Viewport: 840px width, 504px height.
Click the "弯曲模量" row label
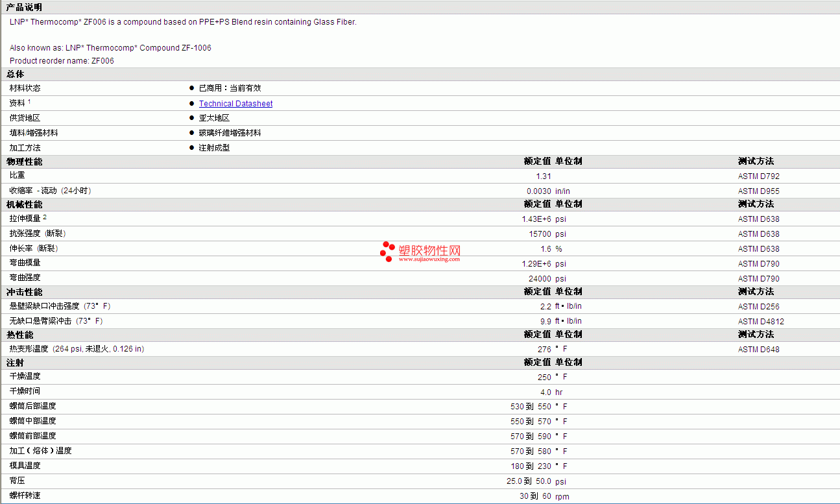25,263
